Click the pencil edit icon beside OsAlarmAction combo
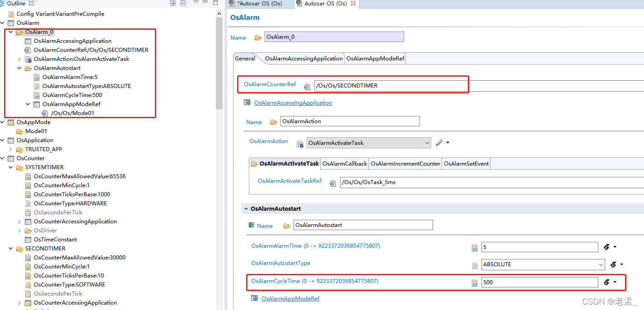This screenshot has height=310, width=644. coord(439,143)
